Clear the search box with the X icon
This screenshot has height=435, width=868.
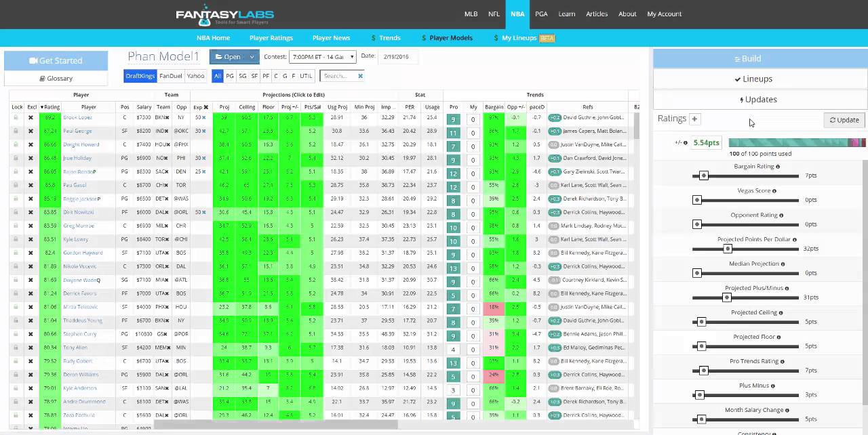point(360,76)
